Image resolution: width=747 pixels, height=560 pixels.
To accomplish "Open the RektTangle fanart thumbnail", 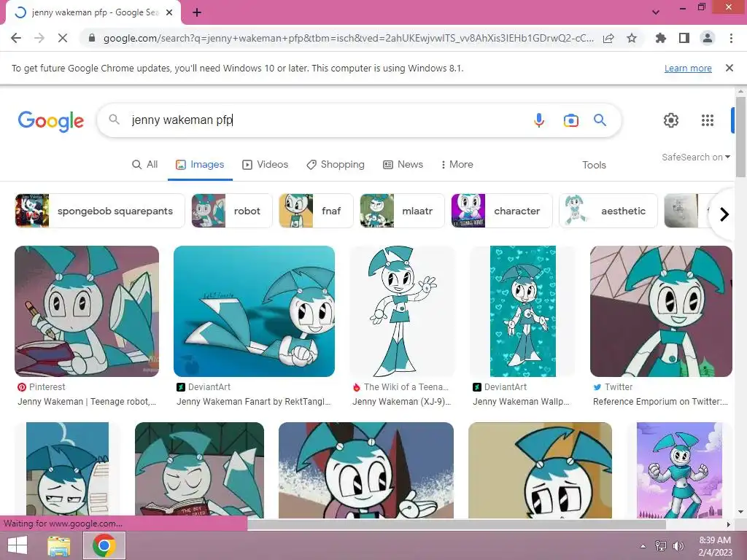I will click(254, 311).
